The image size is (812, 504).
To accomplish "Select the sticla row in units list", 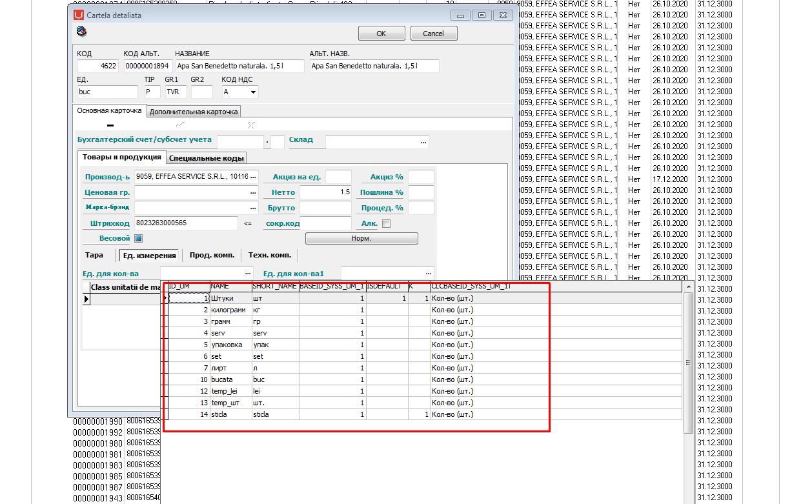I will click(x=425, y=414).
